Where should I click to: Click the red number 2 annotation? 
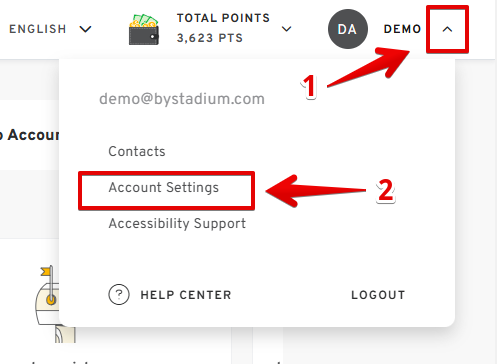tap(386, 190)
